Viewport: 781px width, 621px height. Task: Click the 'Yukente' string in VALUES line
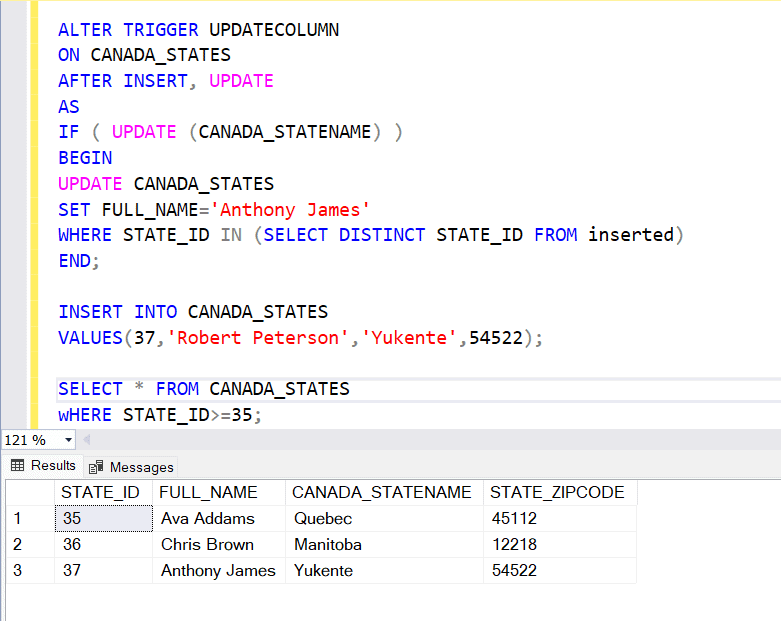pyautogui.click(x=409, y=338)
